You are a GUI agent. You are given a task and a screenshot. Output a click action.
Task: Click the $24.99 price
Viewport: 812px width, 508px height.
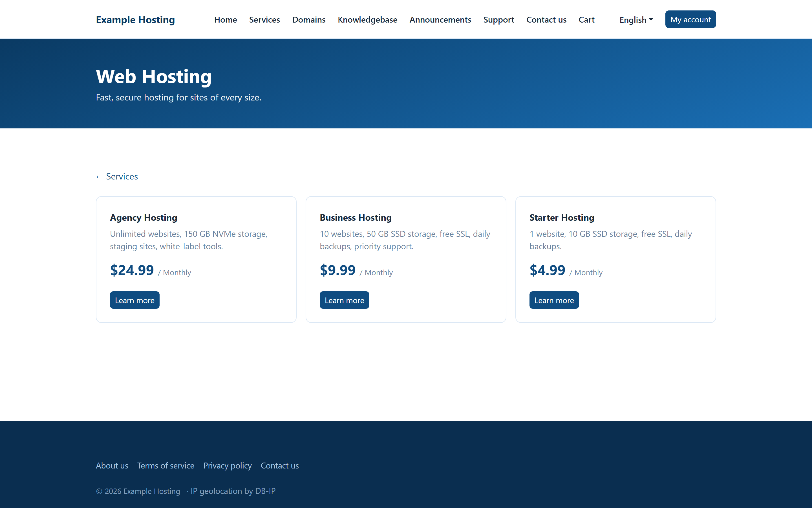(132, 270)
